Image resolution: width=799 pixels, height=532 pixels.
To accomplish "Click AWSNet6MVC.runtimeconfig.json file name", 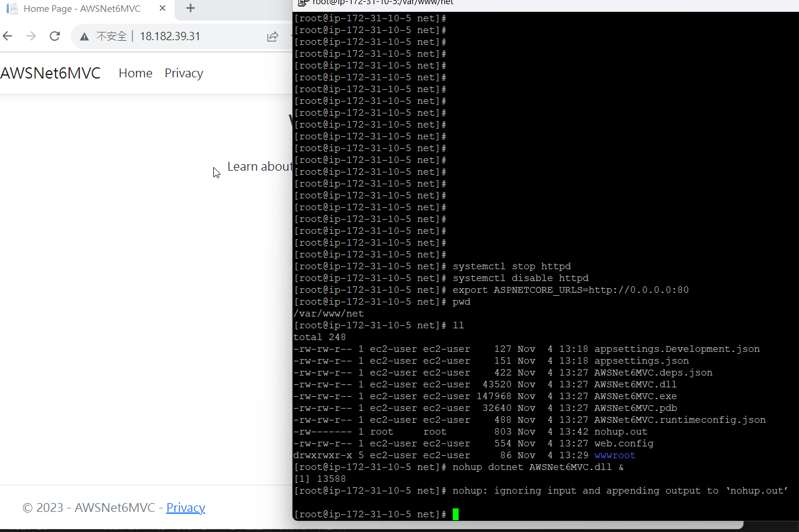I will [680, 420].
